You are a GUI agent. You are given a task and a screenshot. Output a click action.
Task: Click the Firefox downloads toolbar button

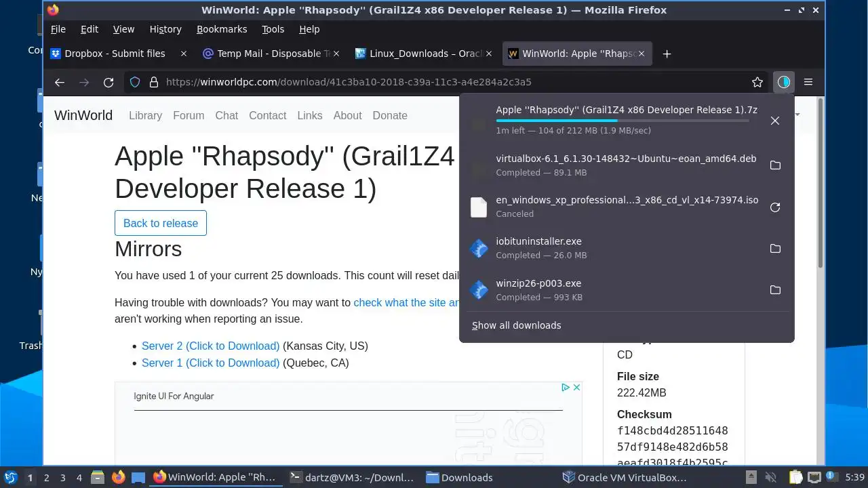coord(784,82)
